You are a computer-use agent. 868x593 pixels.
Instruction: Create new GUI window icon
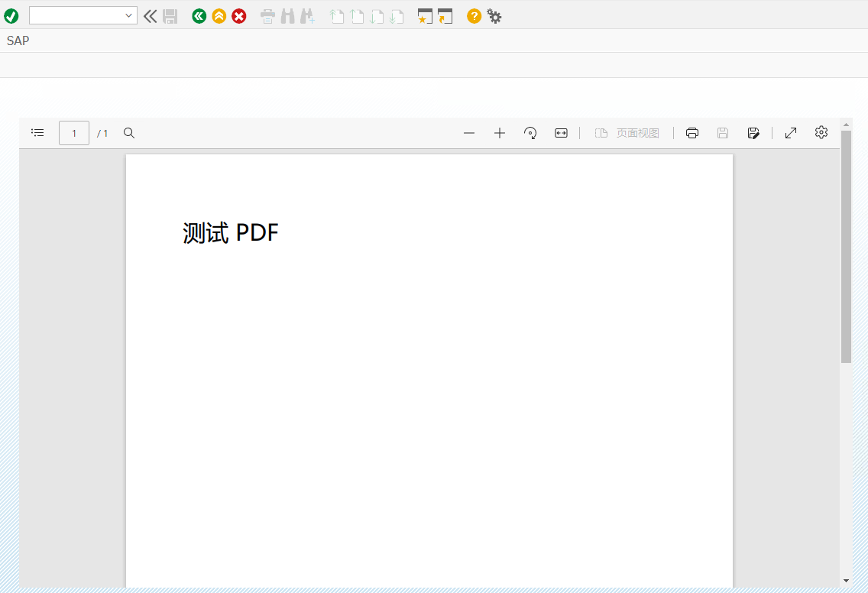425,16
